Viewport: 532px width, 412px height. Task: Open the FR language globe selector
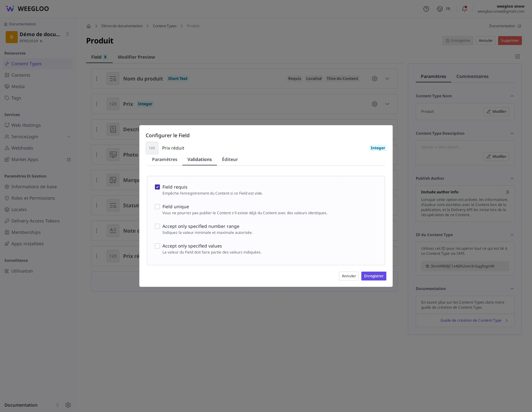tap(443, 9)
